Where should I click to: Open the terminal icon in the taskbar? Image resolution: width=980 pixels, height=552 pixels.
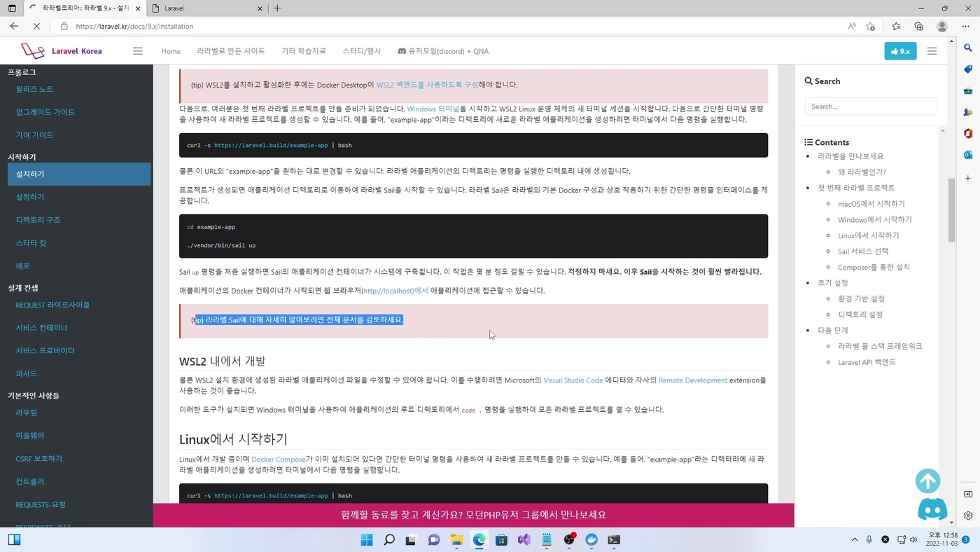(x=614, y=539)
